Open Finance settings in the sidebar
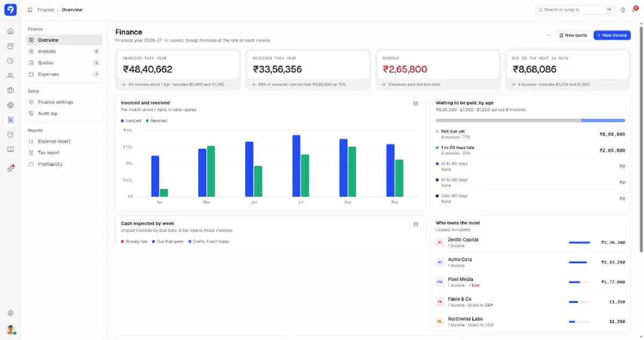Image resolution: width=644 pixels, height=340 pixels. (x=64, y=102)
